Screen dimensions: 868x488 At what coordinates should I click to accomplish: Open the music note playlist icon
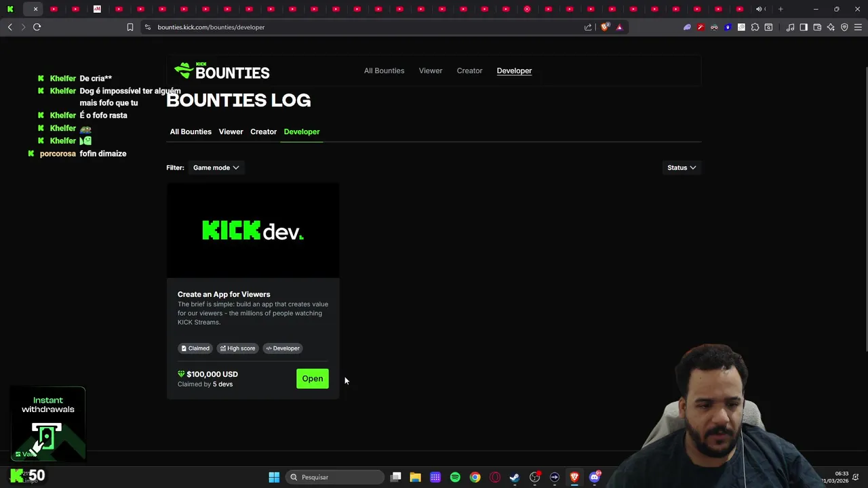[790, 27]
